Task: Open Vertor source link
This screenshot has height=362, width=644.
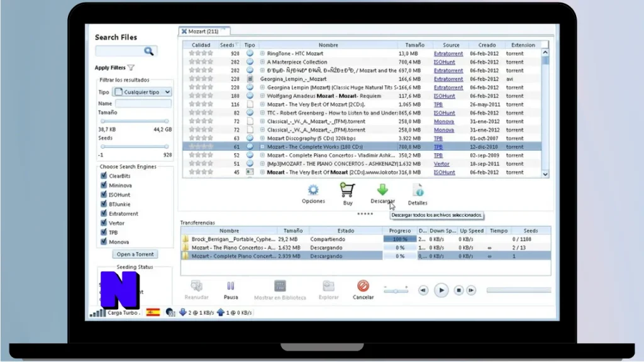Action: [x=441, y=164]
